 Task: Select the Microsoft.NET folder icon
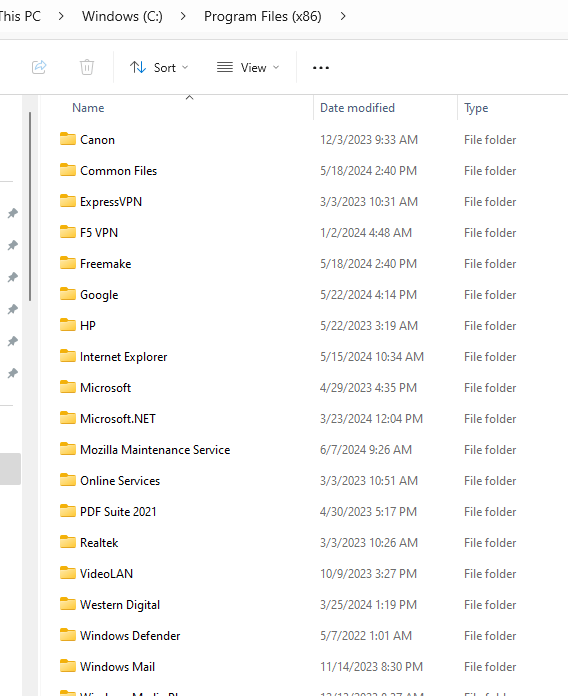pos(68,418)
